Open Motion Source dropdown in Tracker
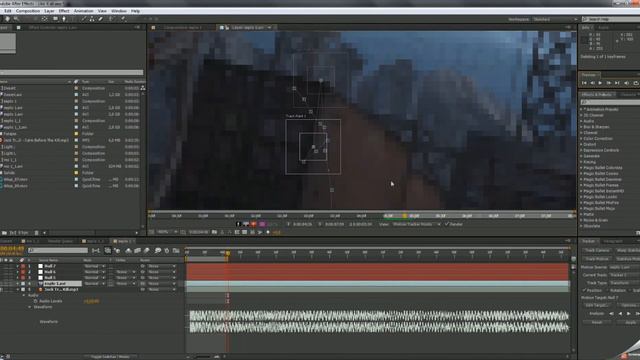Image resolution: width=640 pixels, height=360 pixels. tap(624, 267)
